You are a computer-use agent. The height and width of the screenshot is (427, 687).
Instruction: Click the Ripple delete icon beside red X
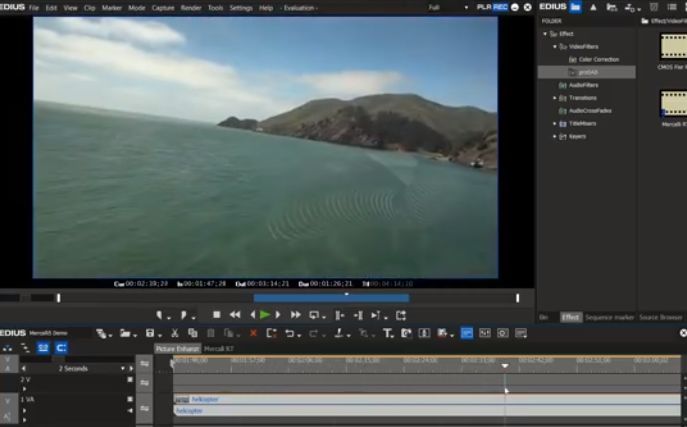(x=271, y=333)
